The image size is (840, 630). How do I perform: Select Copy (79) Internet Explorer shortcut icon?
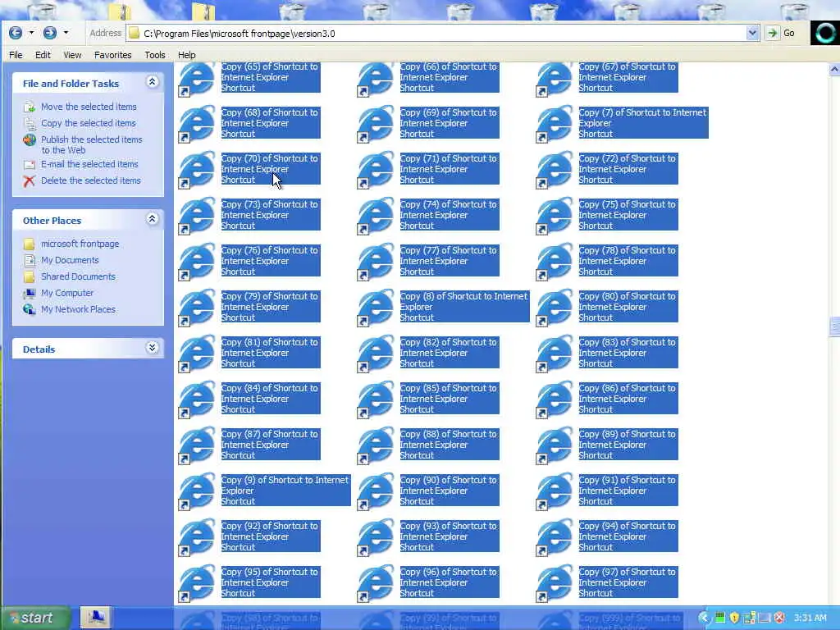(197, 308)
